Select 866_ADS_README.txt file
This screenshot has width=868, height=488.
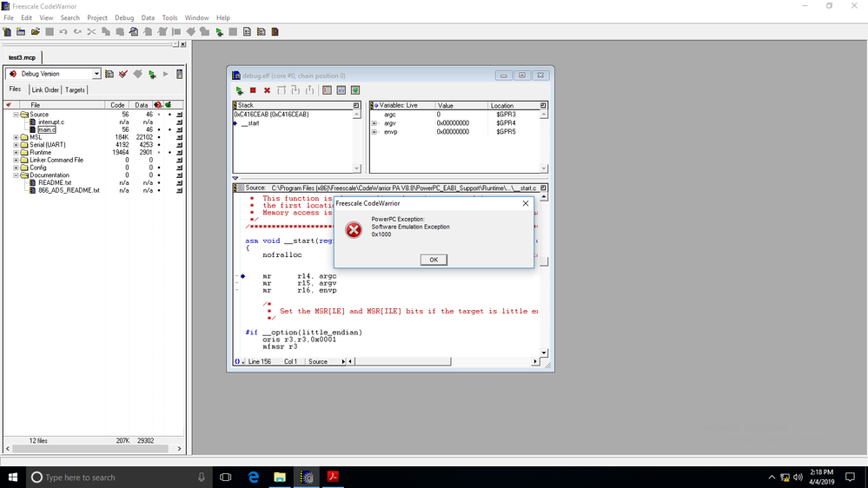[69, 190]
